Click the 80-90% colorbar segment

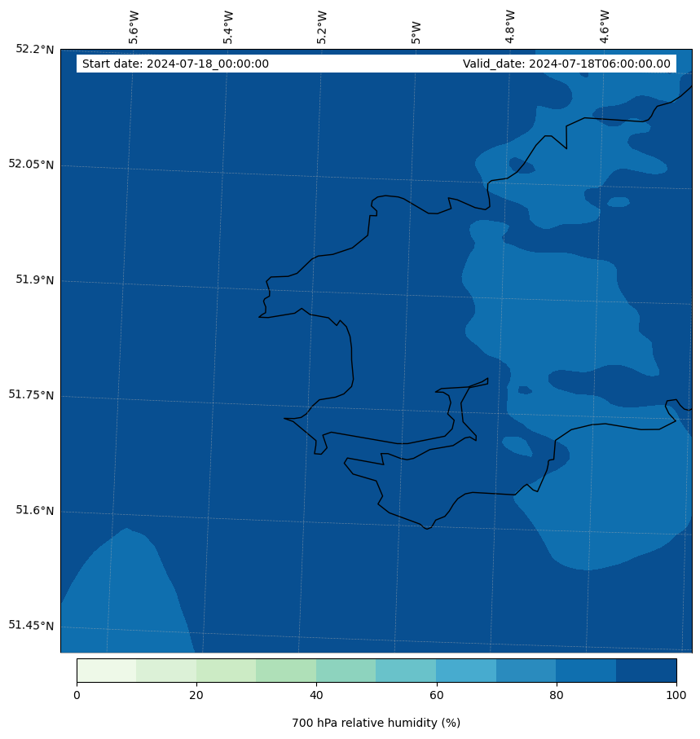[586, 671]
